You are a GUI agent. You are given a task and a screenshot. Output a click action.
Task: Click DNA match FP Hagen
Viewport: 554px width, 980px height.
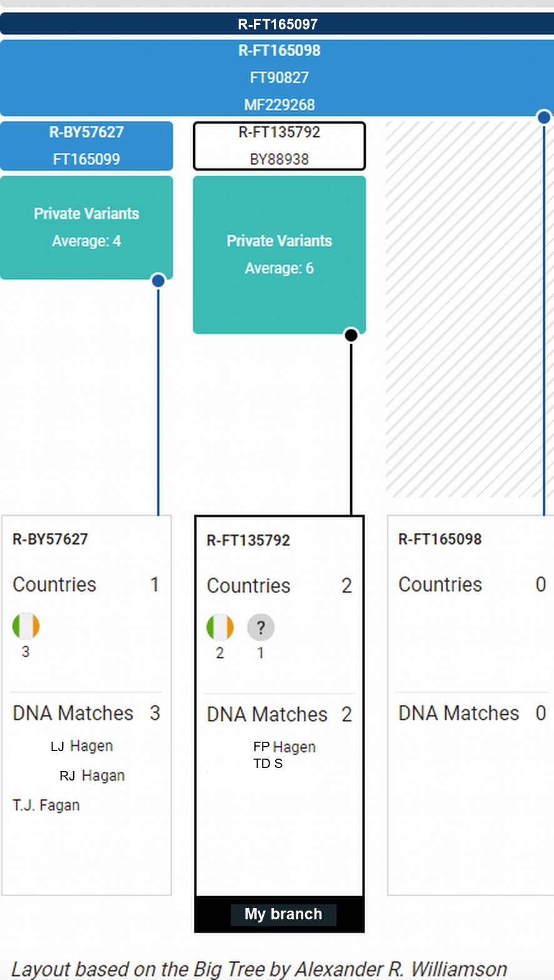(x=285, y=747)
